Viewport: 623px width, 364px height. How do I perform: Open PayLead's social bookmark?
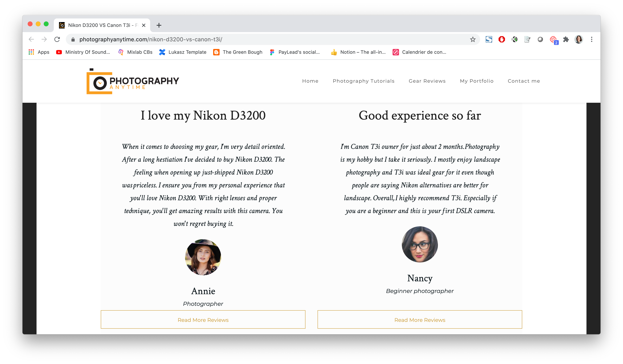point(295,52)
